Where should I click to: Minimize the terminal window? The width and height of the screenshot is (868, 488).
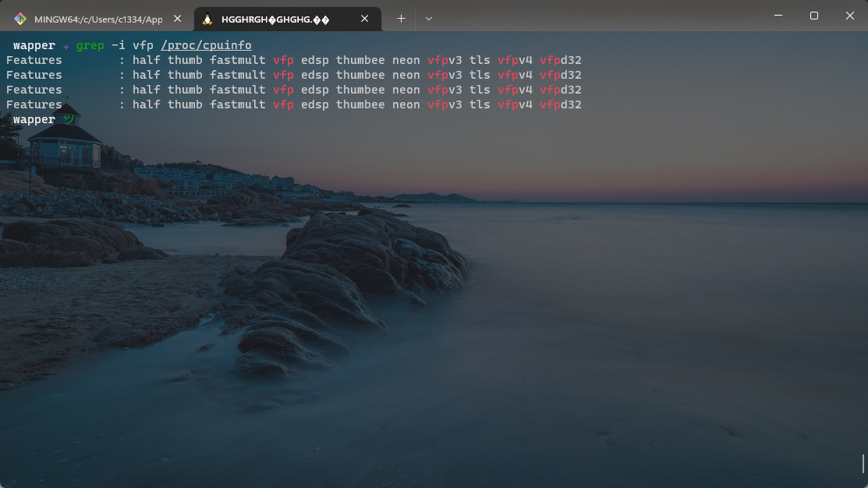click(778, 16)
